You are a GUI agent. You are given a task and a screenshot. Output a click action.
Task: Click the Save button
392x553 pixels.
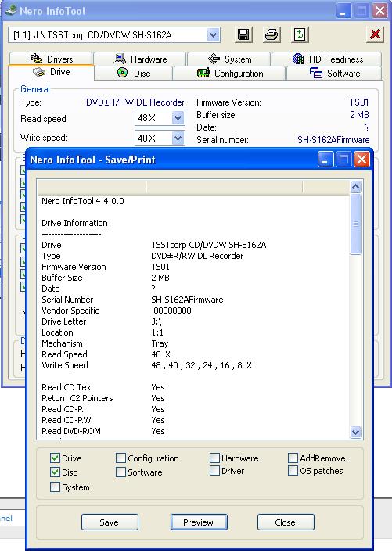coord(110,522)
